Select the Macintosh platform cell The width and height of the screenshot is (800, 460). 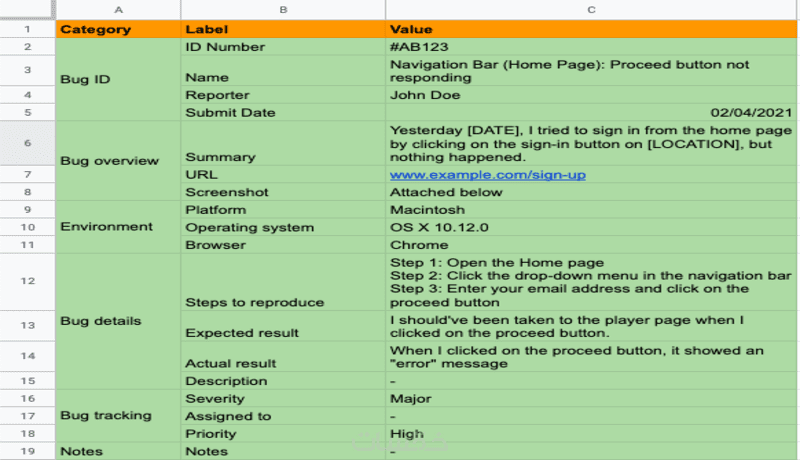point(591,210)
